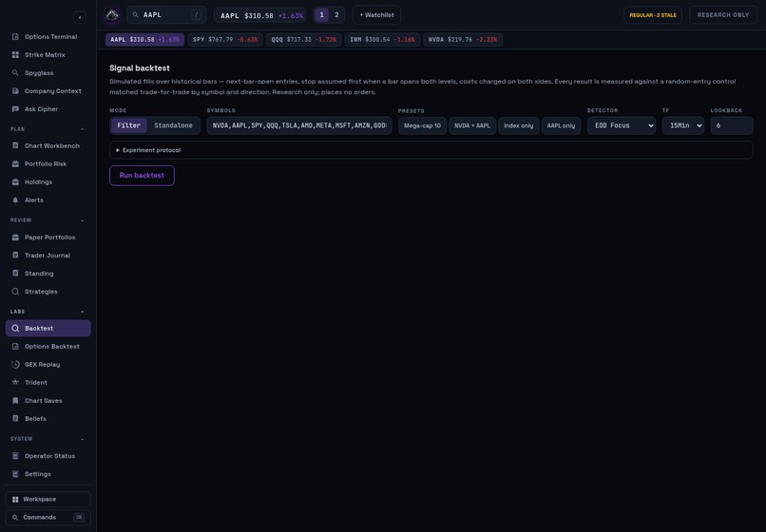Image resolution: width=766 pixels, height=532 pixels.
Task: Collapse the PLAN sidebar section
Action: coord(82,129)
